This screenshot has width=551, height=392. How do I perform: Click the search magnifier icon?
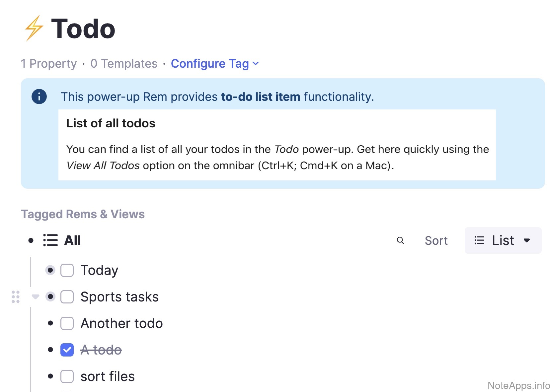pyautogui.click(x=400, y=240)
